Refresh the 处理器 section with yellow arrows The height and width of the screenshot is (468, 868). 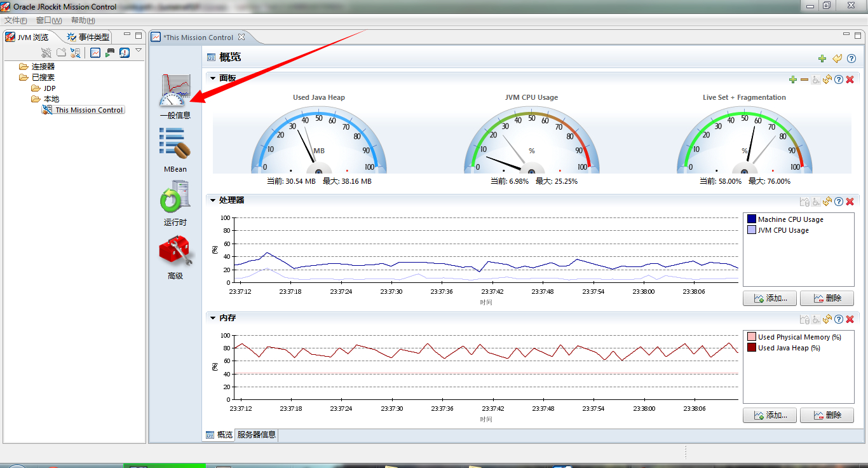827,202
